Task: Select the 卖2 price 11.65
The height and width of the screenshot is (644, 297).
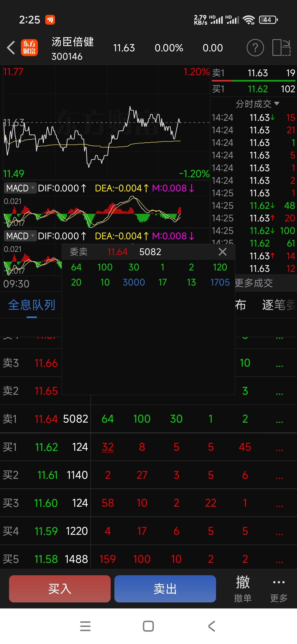Action: 46,391
